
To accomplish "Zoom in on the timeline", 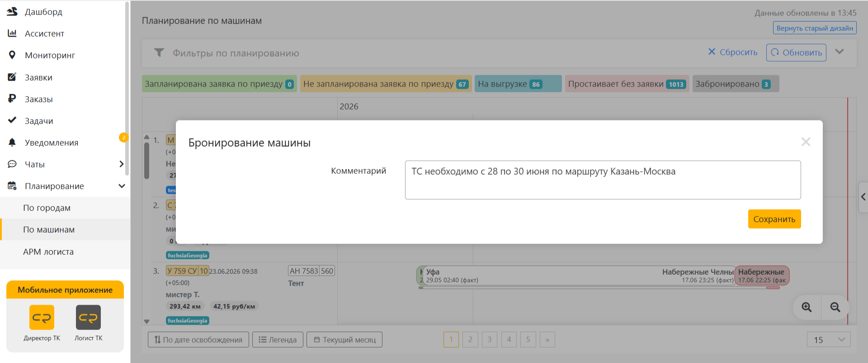I will [x=807, y=307].
